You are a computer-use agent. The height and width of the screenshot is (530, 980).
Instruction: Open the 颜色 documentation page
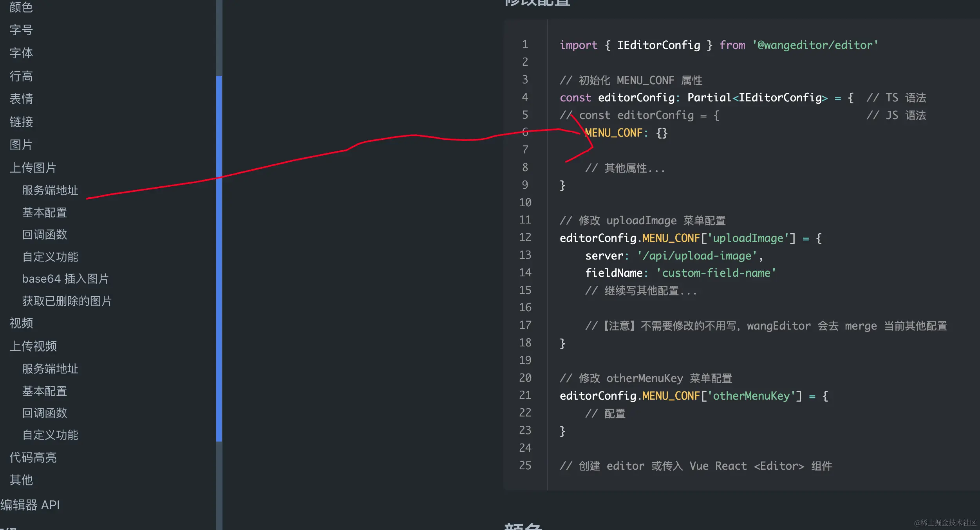[x=22, y=8]
